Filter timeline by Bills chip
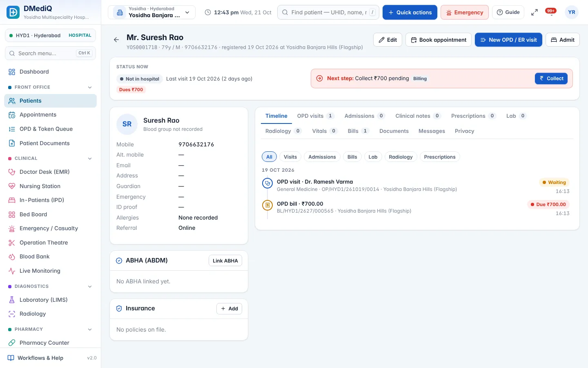 click(352, 157)
